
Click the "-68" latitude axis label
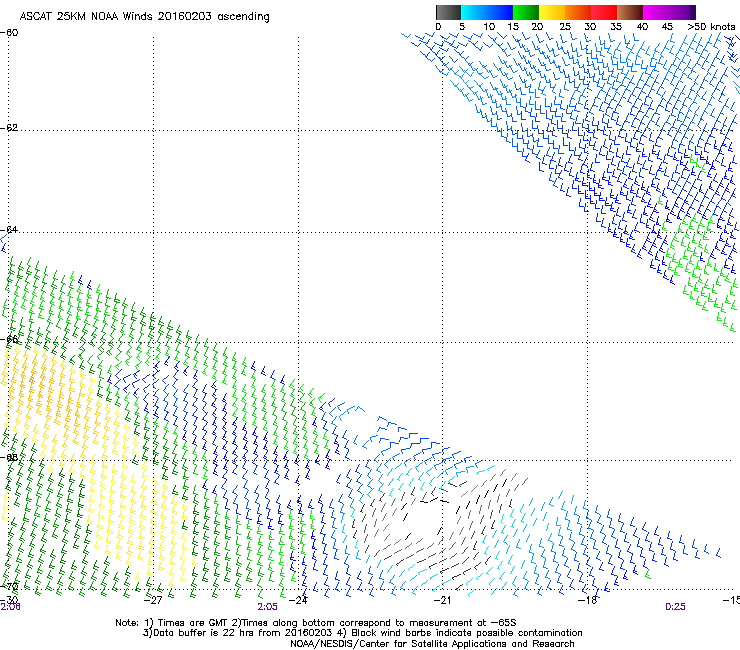pyautogui.click(x=9, y=457)
